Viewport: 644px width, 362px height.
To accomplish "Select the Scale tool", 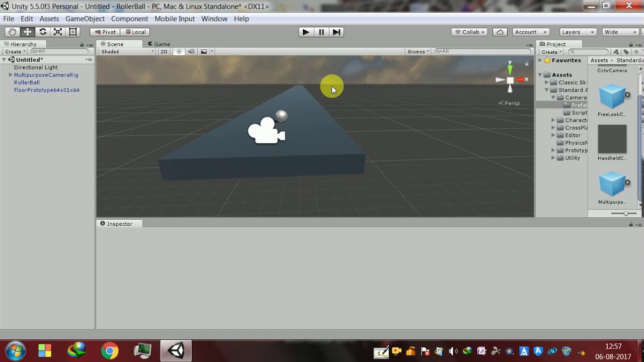I will click(58, 32).
